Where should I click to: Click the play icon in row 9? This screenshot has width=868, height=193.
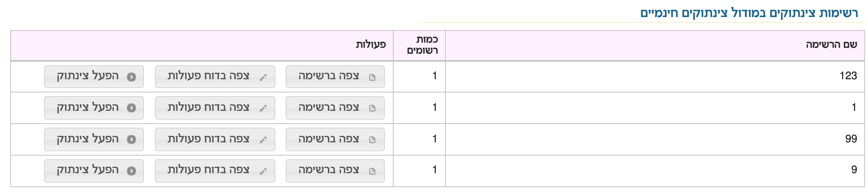(131, 171)
